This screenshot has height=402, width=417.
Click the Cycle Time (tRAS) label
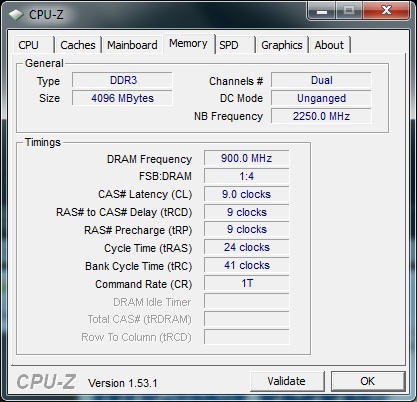click(x=148, y=248)
